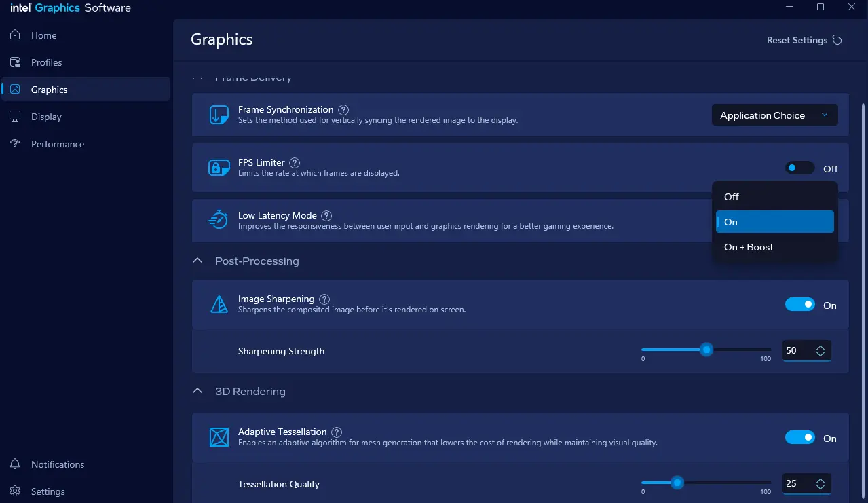The image size is (868, 503).
Task: Turn off Image Sharpening toggle
Action: [799, 305]
